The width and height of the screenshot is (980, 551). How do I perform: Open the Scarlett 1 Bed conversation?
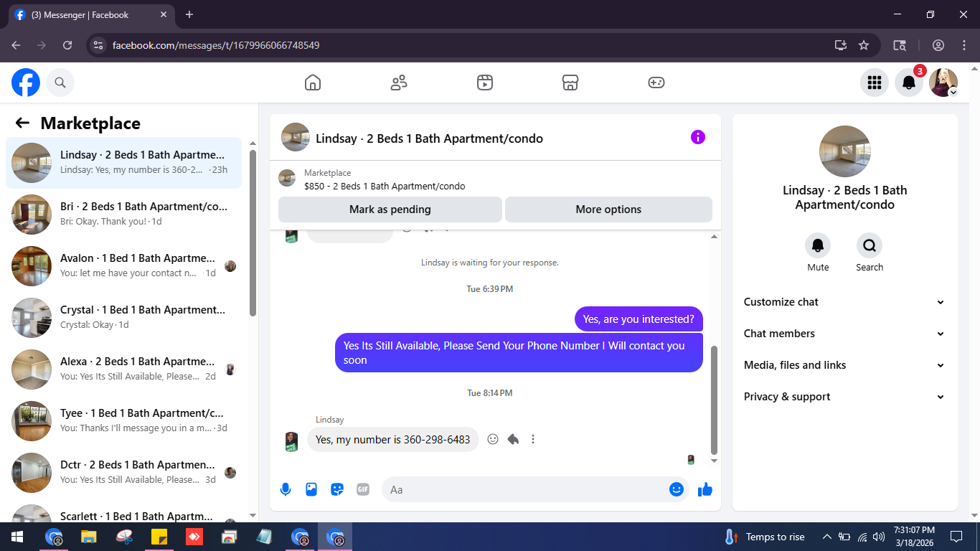124,511
